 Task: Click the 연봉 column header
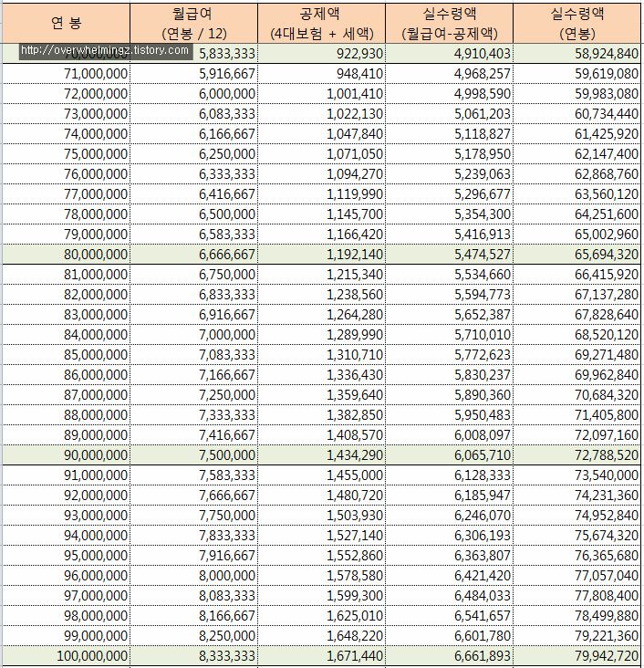pos(66,23)
